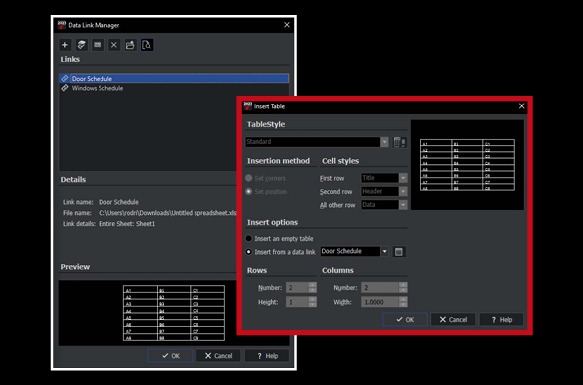Select the Set corners radio button
Screen dimensions: 583x385
pos(249,178)
